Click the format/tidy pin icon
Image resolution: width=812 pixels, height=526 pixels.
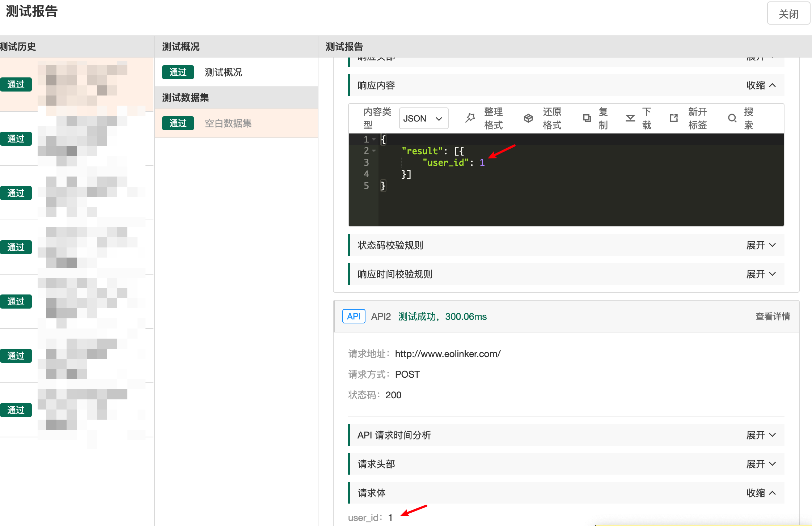(470, 118)
